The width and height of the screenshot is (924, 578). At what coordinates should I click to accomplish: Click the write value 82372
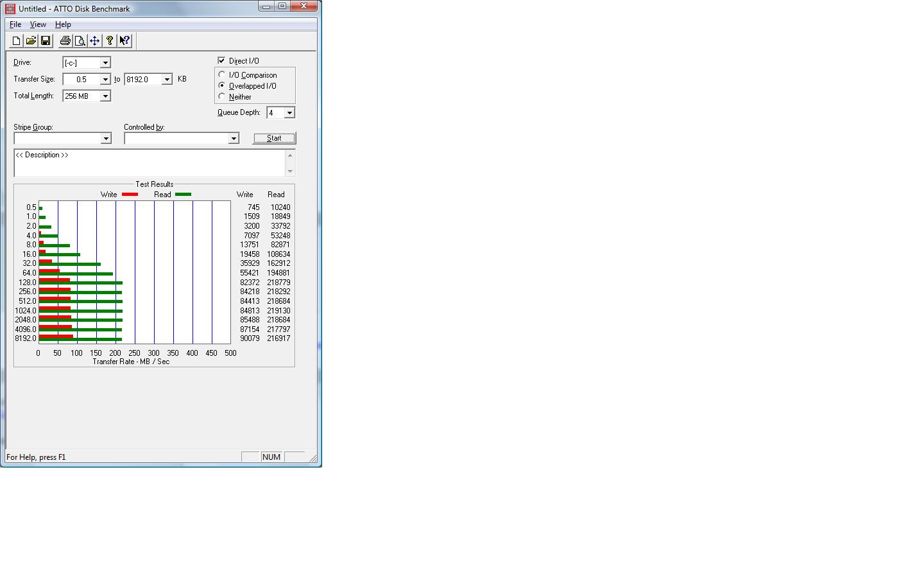tap(250, 283)
